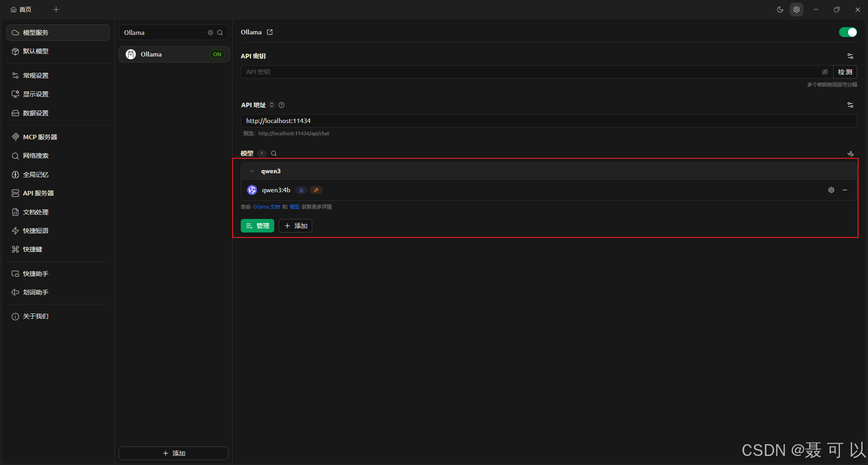Viewport: 868px width, 465px height.
Task: Open 数据设置 data settings
Action: (58, 113)
